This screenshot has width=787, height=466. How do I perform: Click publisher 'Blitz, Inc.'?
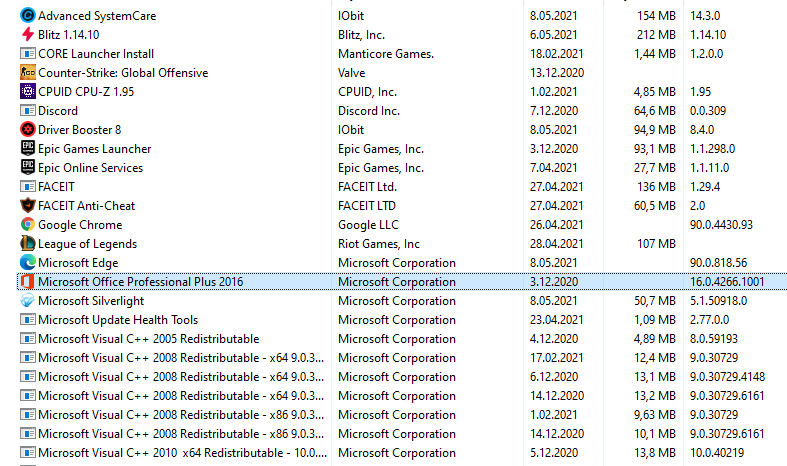361,35
